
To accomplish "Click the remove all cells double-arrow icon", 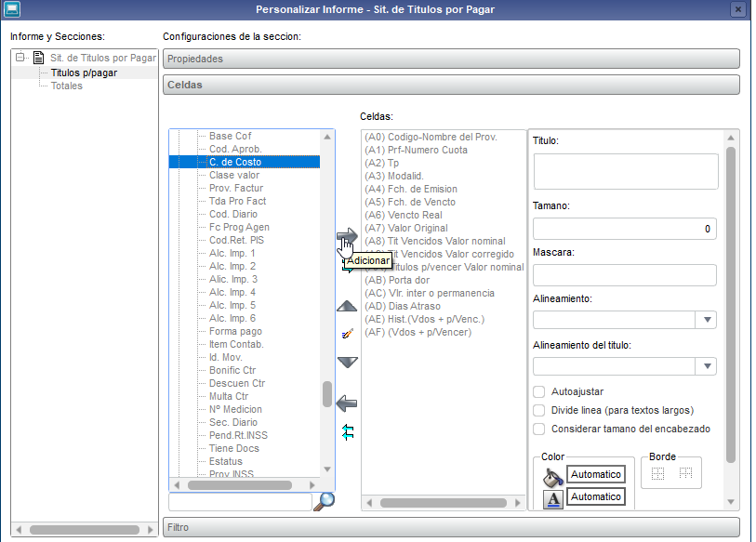I will [348, 432].
